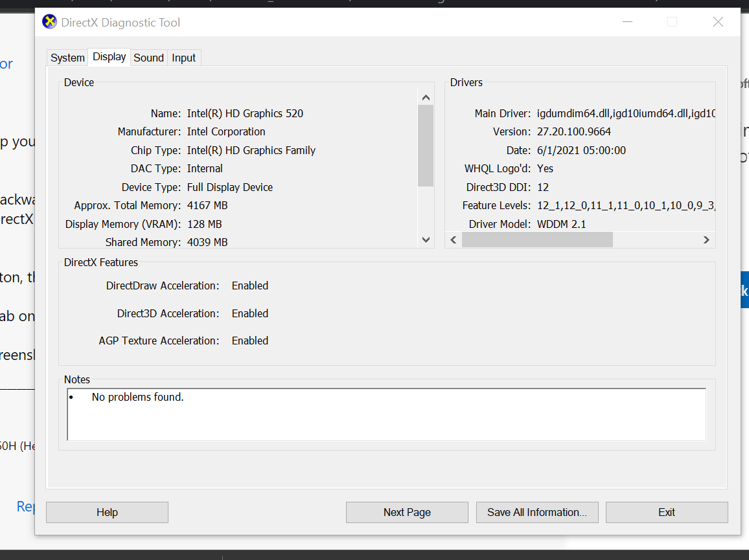The image size is (749, 560).
Task: Click the Display Memory (VRAM) label
Action: coord(122,224)
